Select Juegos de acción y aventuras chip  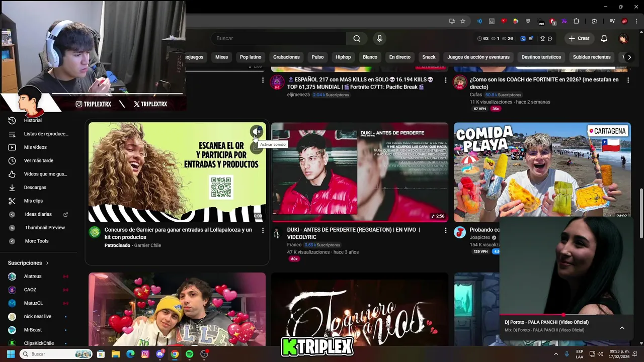[x=478, y=57]
